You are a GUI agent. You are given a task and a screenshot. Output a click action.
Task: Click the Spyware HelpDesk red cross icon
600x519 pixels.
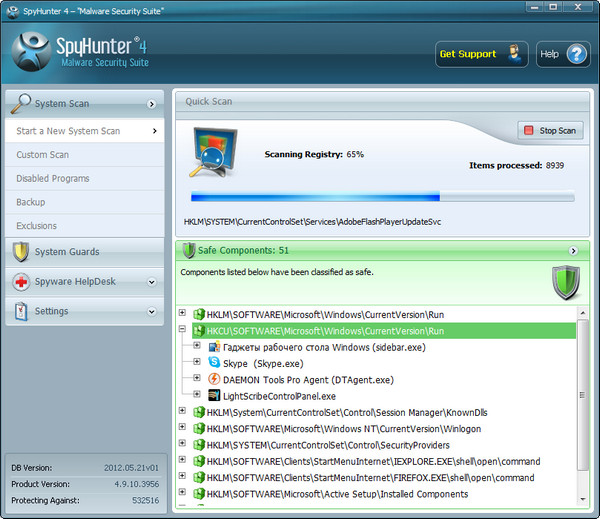(x=19, y=282)
